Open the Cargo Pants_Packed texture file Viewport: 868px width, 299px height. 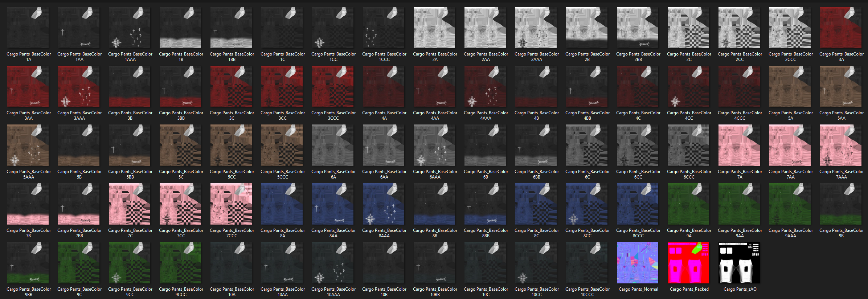click(689, 263)
